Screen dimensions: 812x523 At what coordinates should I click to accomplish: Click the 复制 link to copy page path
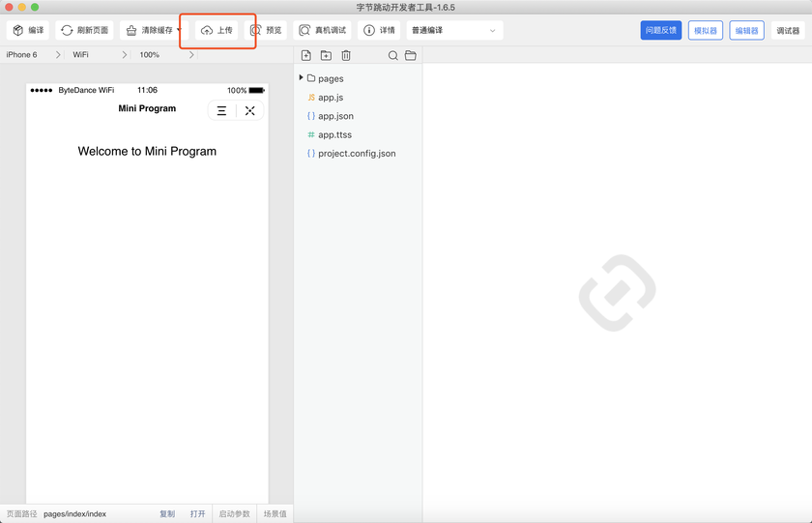[x=167, y=514]
